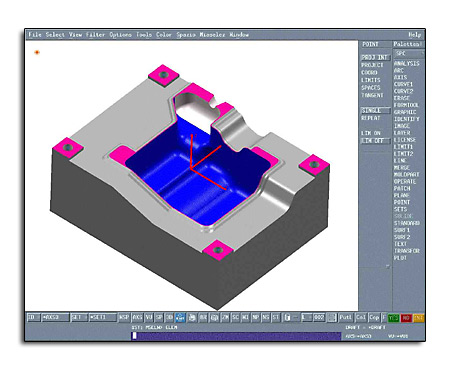The width and height of the screenshot is (450, 370).
Task: Click the highlighted blue view icon in toolbar
Action: point(180,317)
